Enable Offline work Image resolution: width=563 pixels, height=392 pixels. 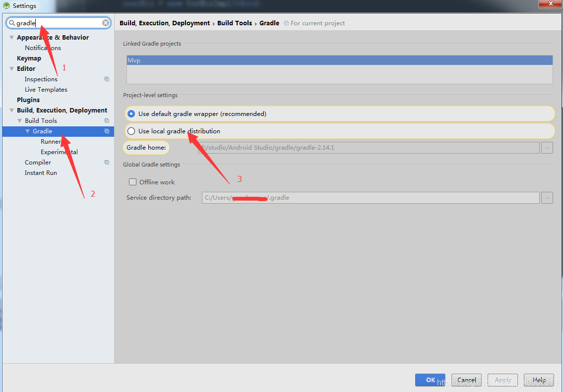(x=132, y=182)
